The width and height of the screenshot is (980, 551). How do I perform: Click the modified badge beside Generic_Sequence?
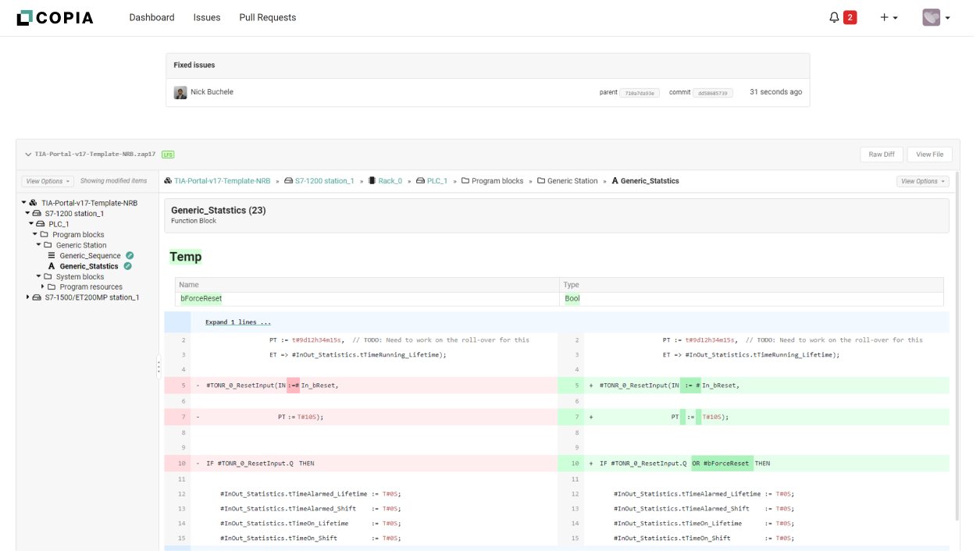(130, 255)
